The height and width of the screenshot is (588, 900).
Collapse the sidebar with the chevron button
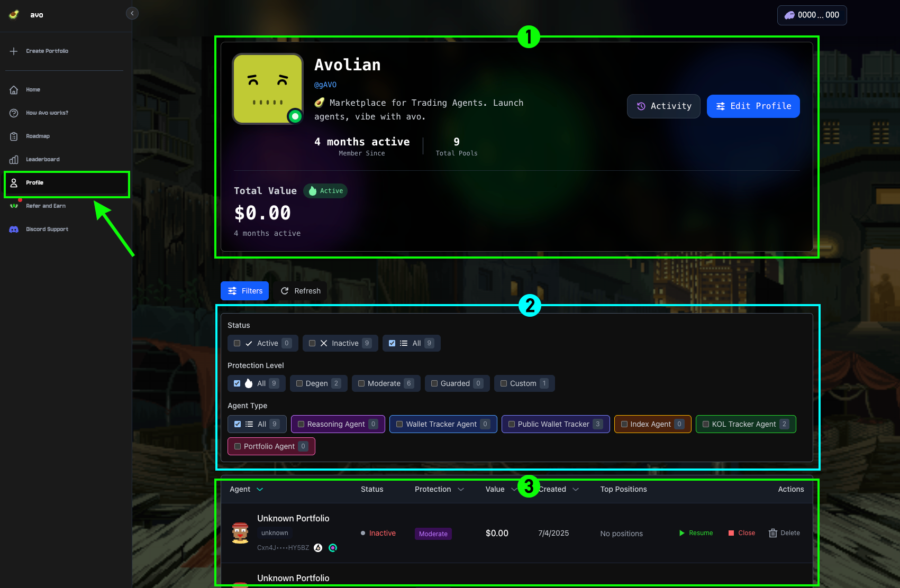tap(132, 13)
